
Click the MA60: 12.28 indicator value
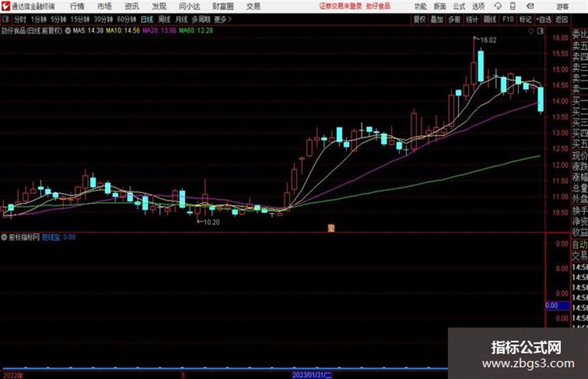pos(196,30)
